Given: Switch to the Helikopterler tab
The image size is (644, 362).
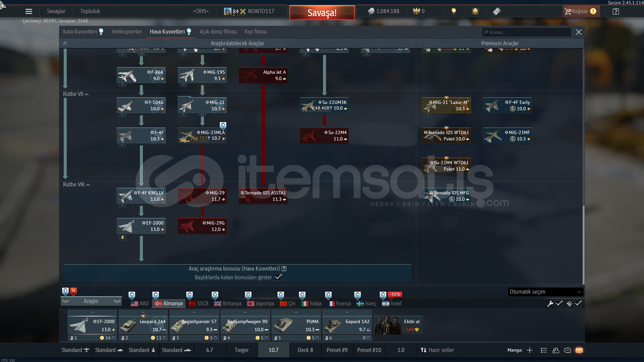Looking at the screenshot, I should (127, 32).
